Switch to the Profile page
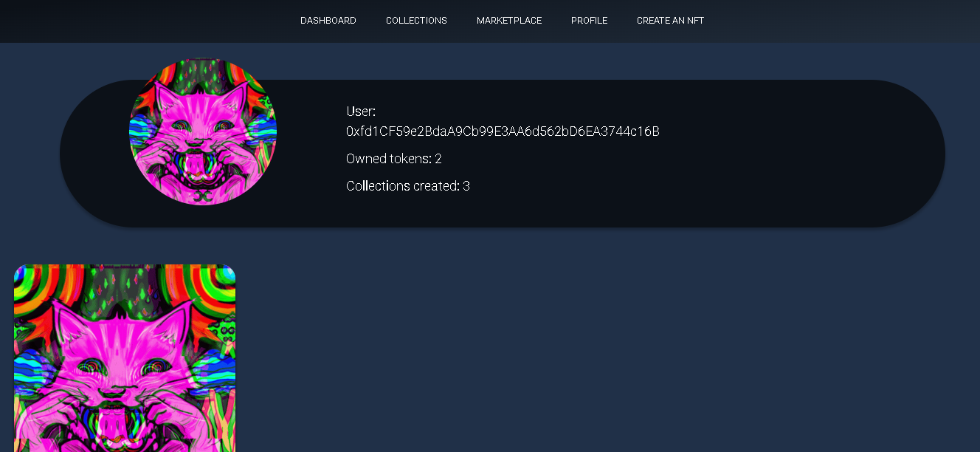Screen dimensions: 980x452 (589, 21)
